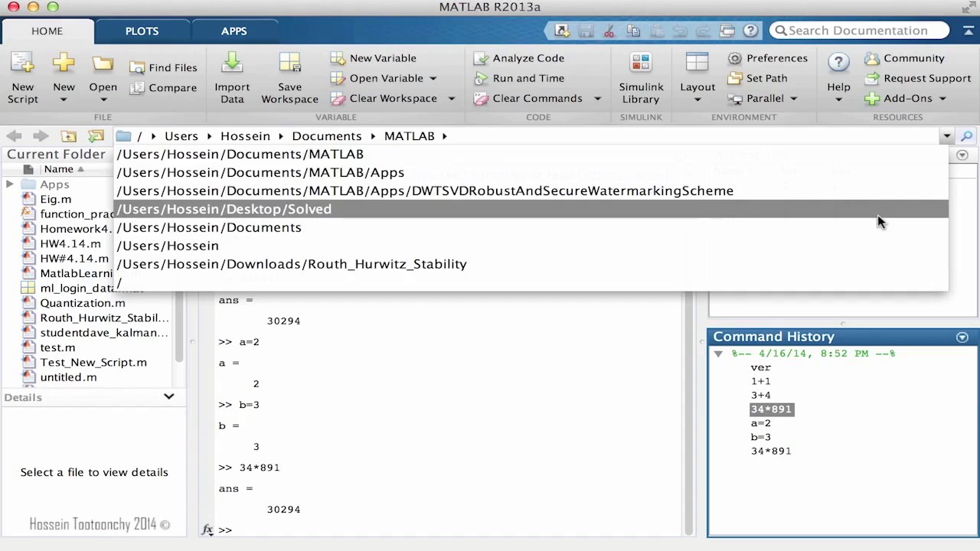This screenshot has height=551, width=980.
Task: Select 'b=3' in Command History
Action: 760,437
